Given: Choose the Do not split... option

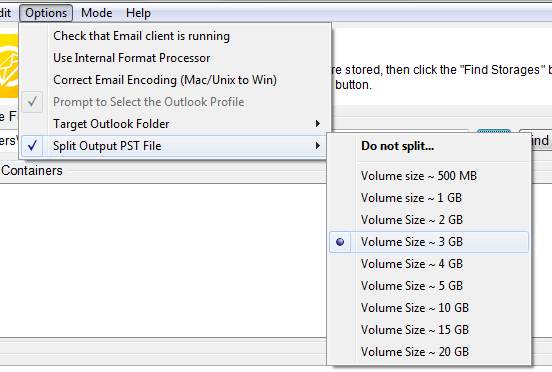Looking at the screenshot, I should point(429,146).
